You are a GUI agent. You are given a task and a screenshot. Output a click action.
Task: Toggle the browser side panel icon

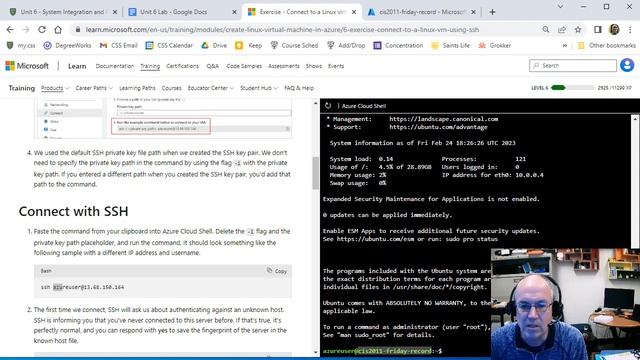(x=598, y=29)
